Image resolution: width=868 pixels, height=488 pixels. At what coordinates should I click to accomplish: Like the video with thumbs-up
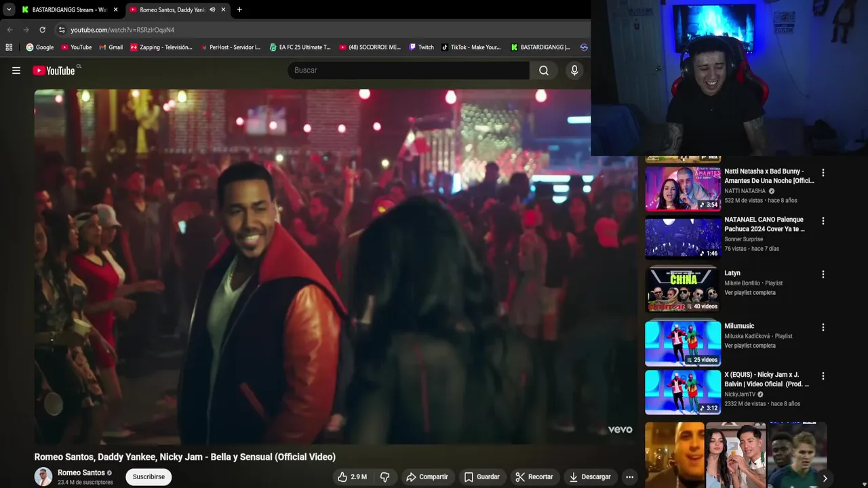click(x=352, y=477)
